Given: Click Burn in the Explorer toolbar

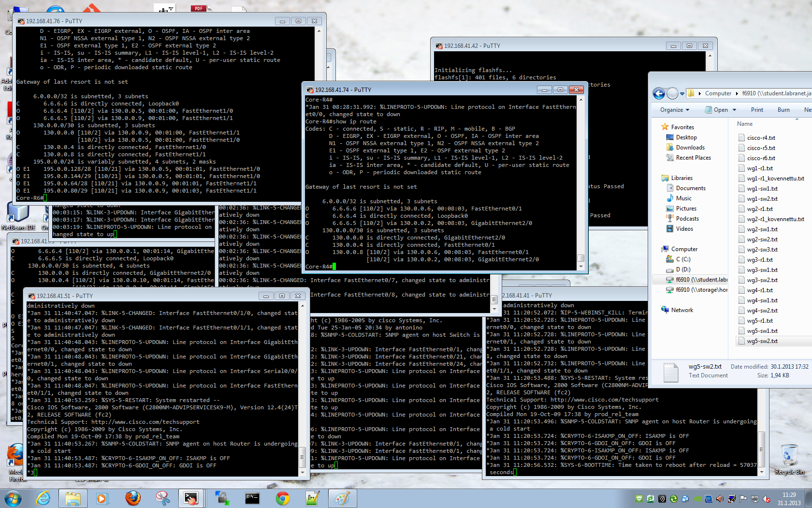Looking at the screenshot, I should pyautogui.click(x=783, y=110).
